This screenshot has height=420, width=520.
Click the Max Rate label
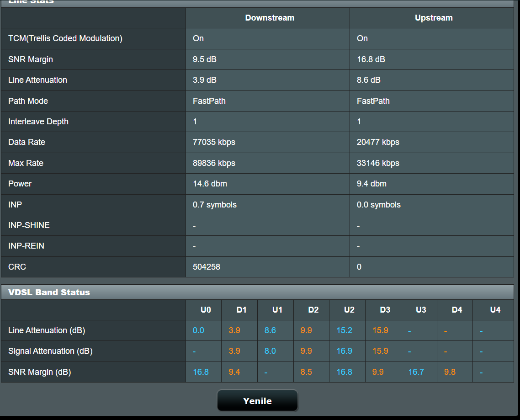[x=26, y=163]
